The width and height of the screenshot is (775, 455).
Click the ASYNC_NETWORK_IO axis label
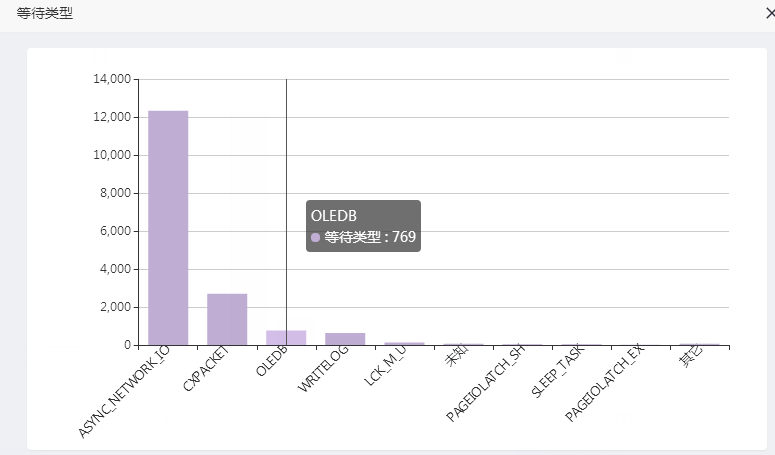point(125,391)
